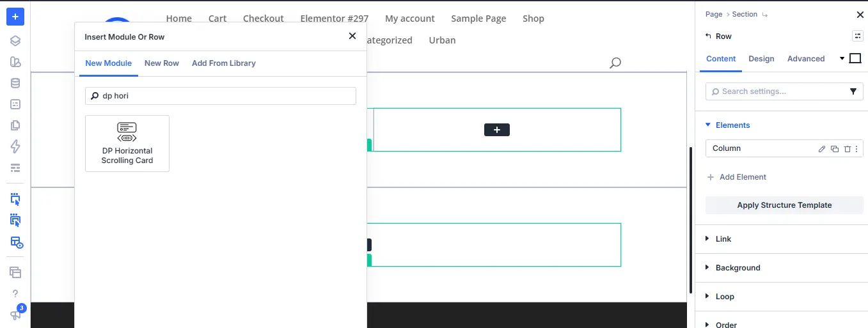868x328 pixels.
Task: Open the small dropdown caret after the Advanced tab
Action: tap(842, 59)
